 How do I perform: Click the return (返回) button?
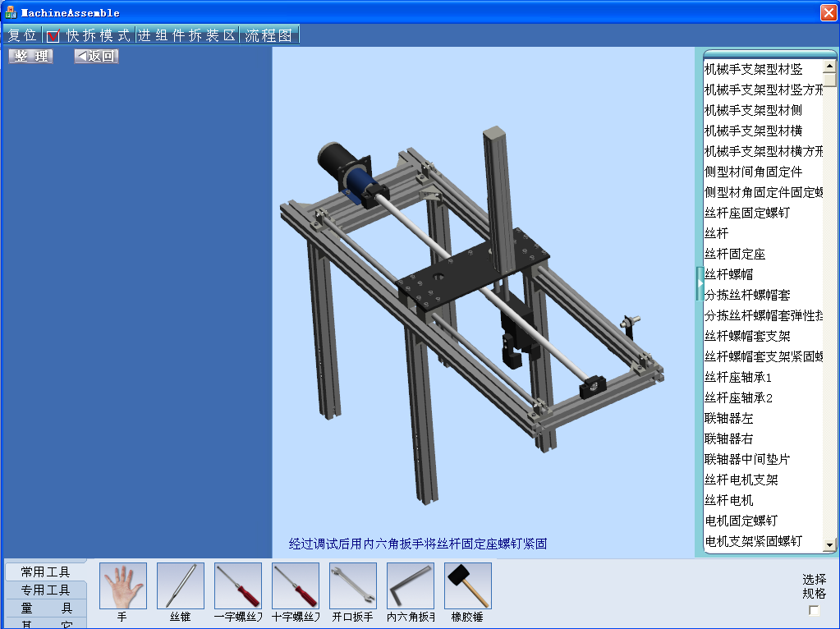[96, 57]
